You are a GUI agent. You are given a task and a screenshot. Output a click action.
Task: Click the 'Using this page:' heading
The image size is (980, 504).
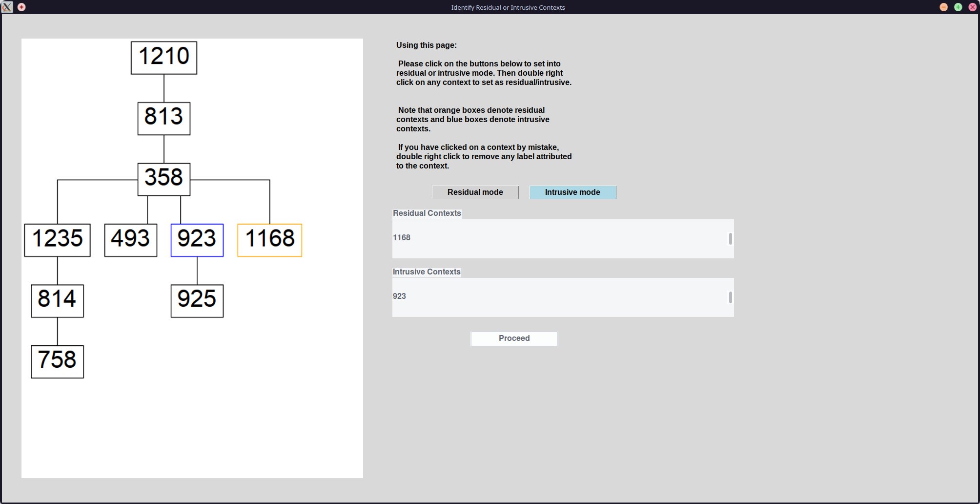click(427, 45)
